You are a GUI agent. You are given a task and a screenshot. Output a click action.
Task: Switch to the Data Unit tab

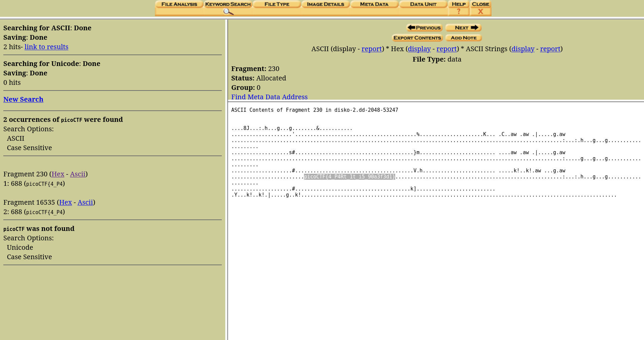423,4
